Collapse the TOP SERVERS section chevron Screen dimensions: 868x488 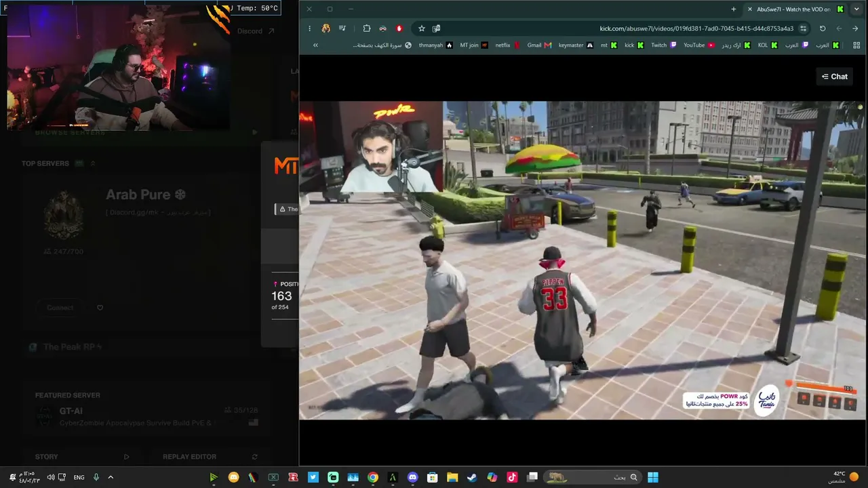click(x=93, y=163)
